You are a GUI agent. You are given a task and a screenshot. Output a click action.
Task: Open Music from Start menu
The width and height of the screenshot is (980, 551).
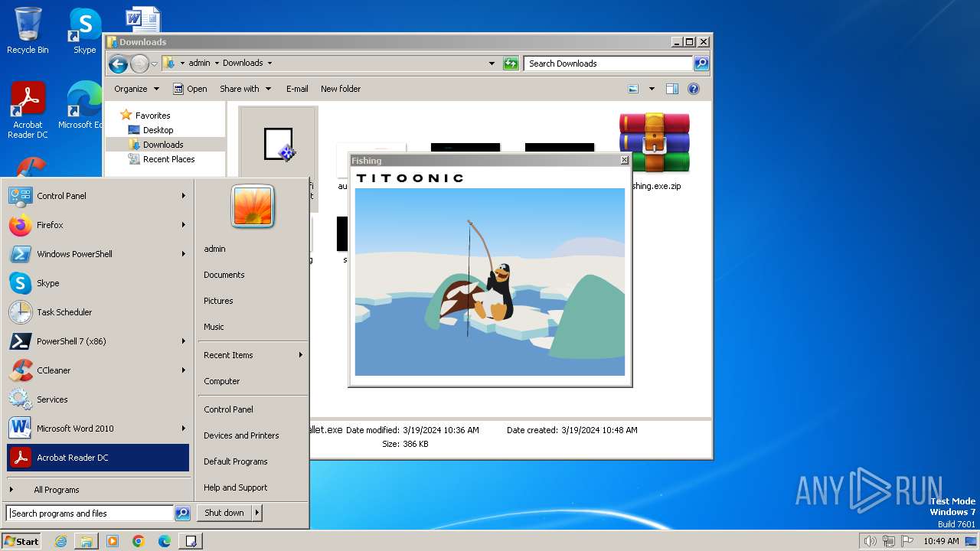(214, 327)
